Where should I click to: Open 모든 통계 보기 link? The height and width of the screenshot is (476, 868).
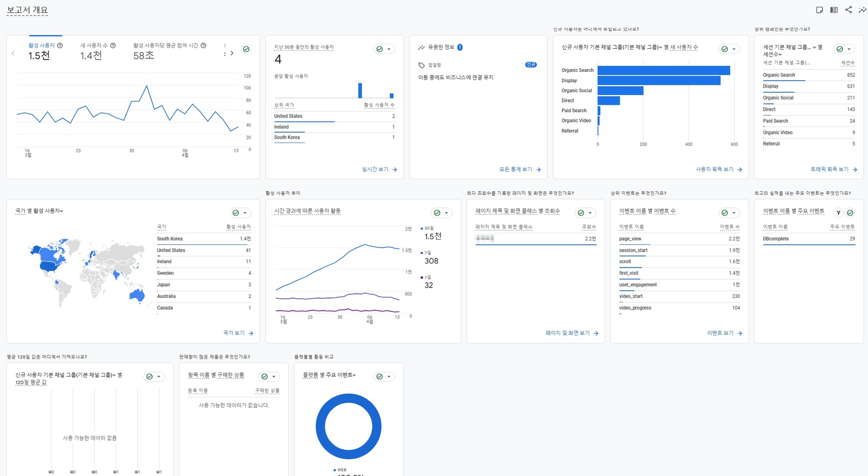(x=520, y=170)
